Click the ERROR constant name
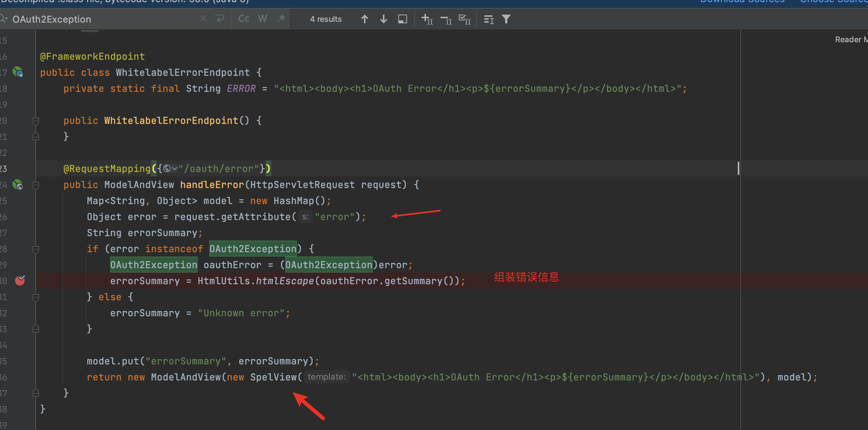The image size is (868, 430). [x=241, y=89]
